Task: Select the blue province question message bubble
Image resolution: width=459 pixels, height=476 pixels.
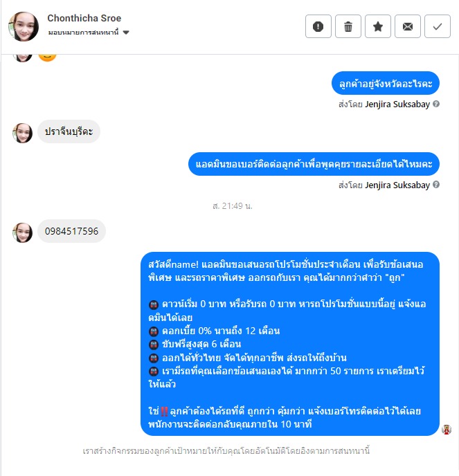Action: [386, 83]
